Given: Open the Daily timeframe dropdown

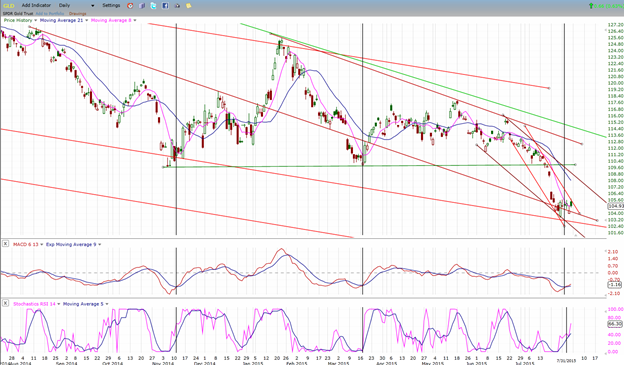Looking at the screenshot, I should (76, 6).
